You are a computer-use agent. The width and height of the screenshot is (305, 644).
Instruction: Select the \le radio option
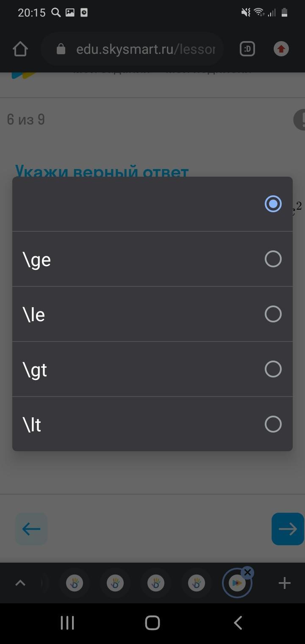coord(273,314)
